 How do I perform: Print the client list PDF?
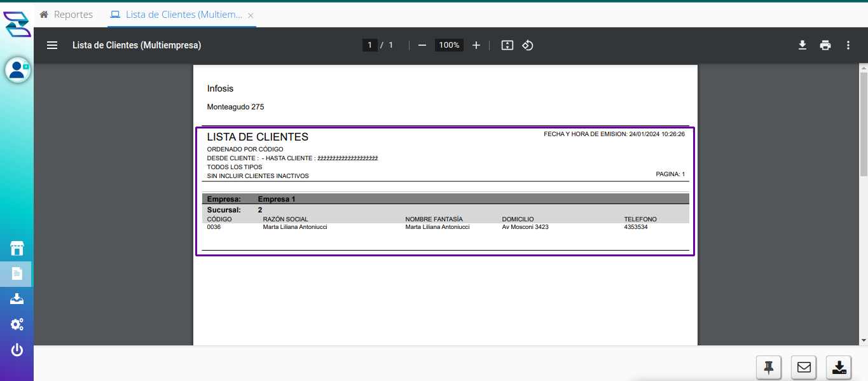pyautogui.click(x=825, y=45)
